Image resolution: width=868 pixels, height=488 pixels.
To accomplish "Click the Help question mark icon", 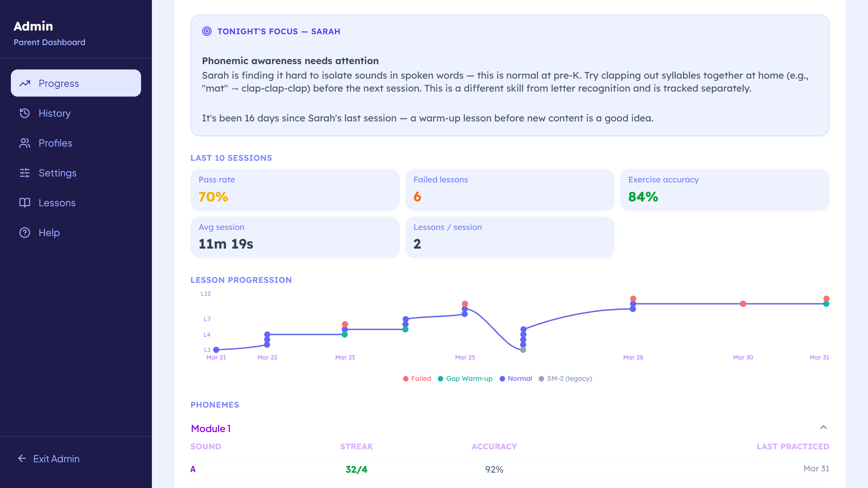I will tap(25, 233).
